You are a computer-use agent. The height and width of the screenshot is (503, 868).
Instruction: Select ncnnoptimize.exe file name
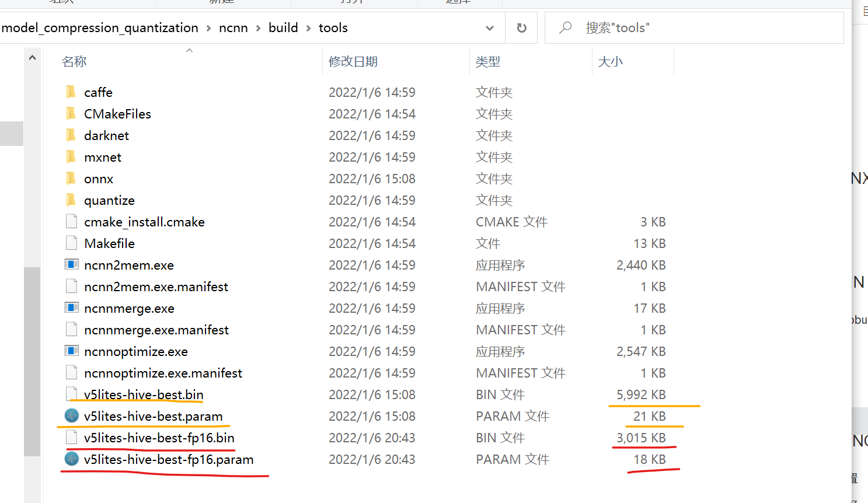pos(136,351)
